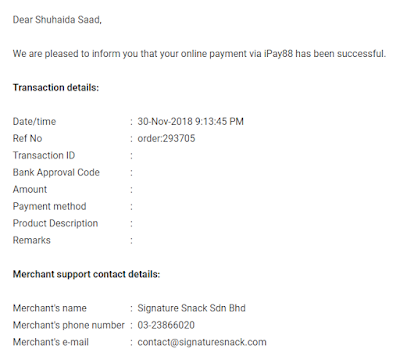Click the Date/time label
The image size is (400, 363).
tap(34, 121)
